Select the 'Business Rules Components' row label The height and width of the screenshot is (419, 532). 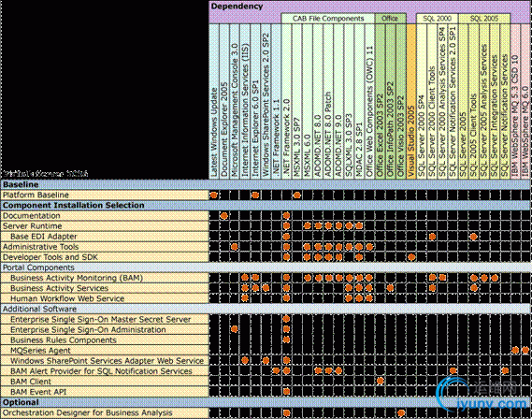pyautogui.click(x=64, y=340)
